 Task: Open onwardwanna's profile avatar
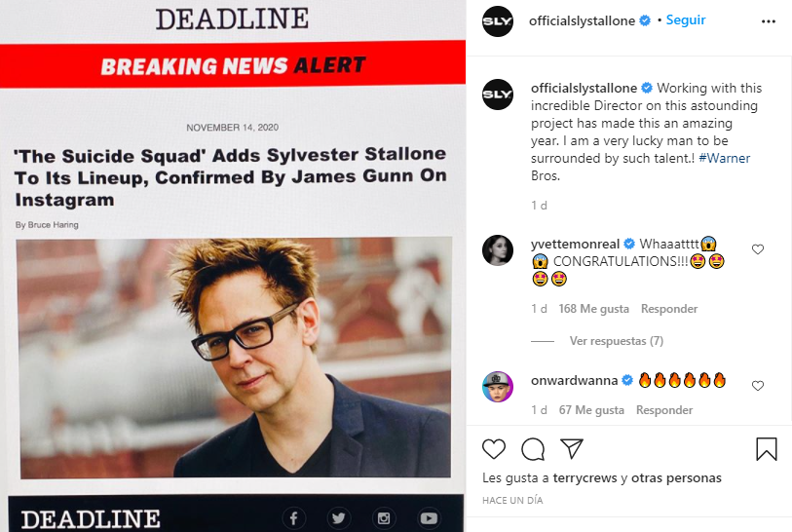pyautogui.click(x=498, y=387)
